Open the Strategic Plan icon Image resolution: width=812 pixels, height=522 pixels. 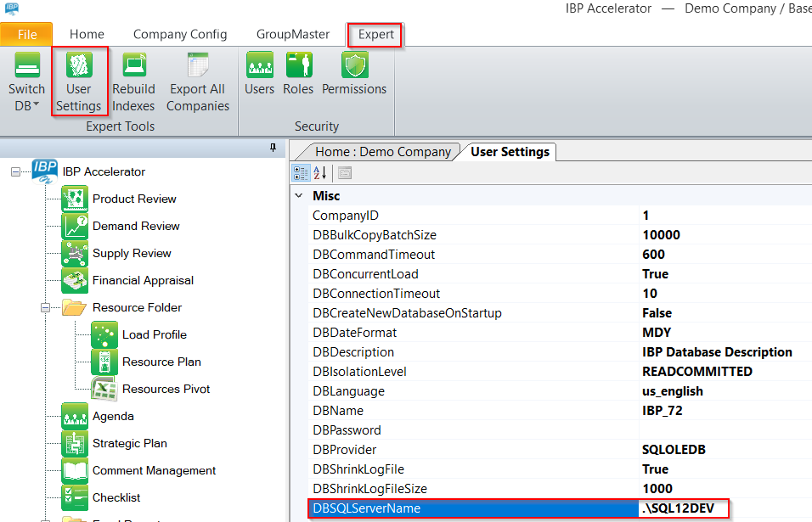point(75,443)
